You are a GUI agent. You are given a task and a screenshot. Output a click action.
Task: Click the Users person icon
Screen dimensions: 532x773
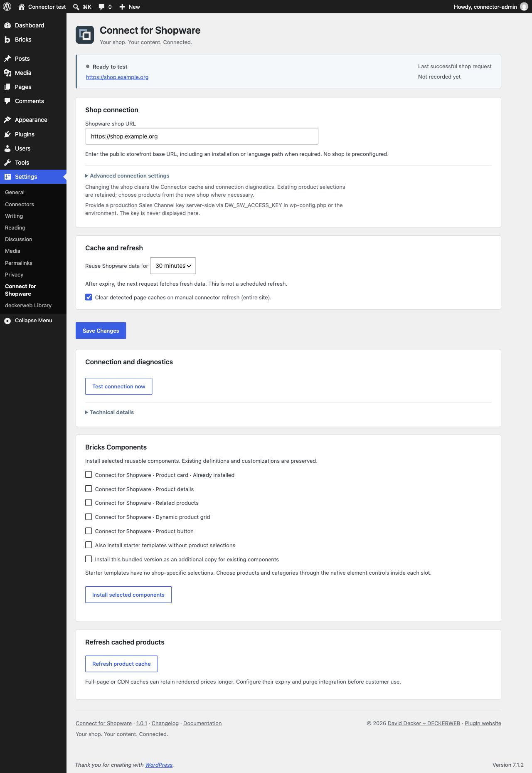tap(7, 148)
